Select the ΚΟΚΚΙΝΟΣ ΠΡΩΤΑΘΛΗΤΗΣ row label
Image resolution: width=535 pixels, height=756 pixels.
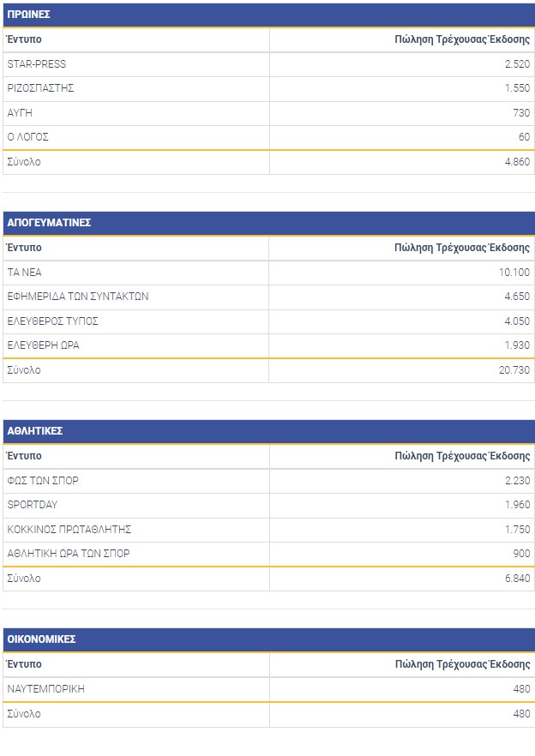[69, 530]
